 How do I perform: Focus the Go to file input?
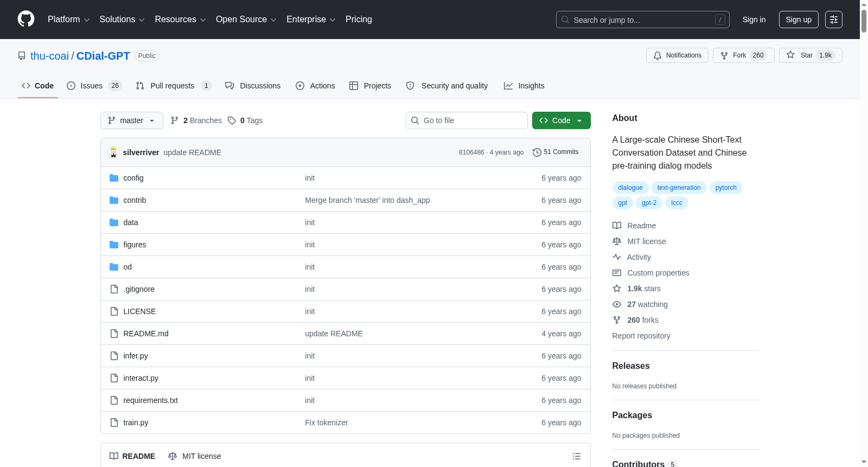click(x=467, y=120)
